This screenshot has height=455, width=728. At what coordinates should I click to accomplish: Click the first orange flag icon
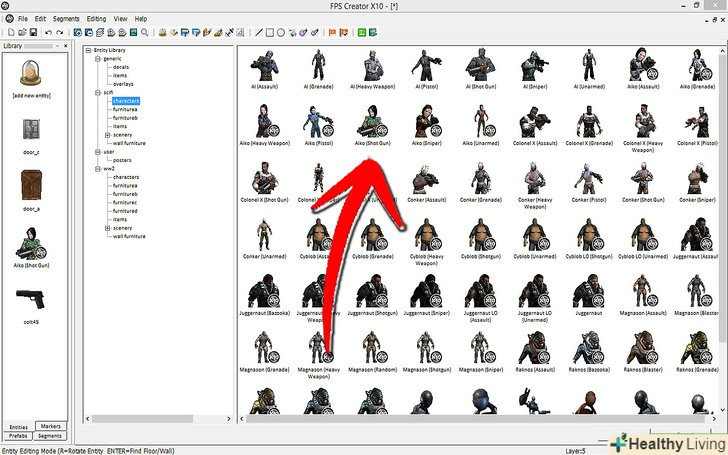pyautogui.click(x=332, y=32)
